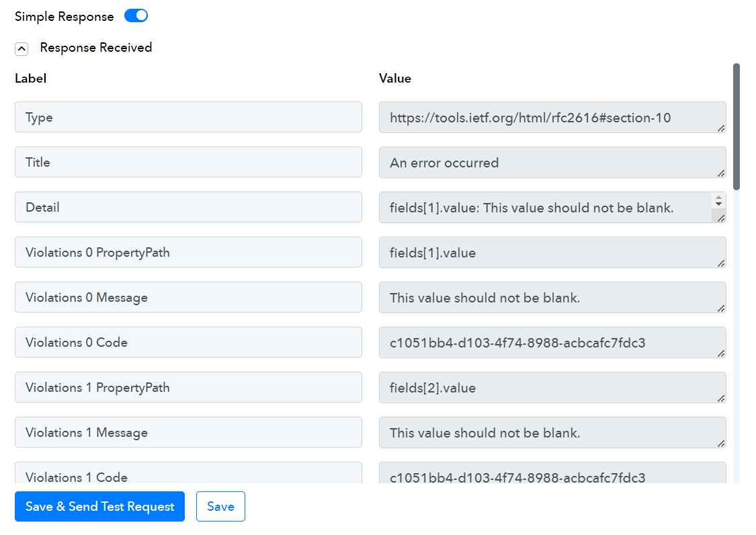Click the response list vertical scrollbar
This screenshot has height=535, width=756.
pyautogui.click(x=737, y=127)
